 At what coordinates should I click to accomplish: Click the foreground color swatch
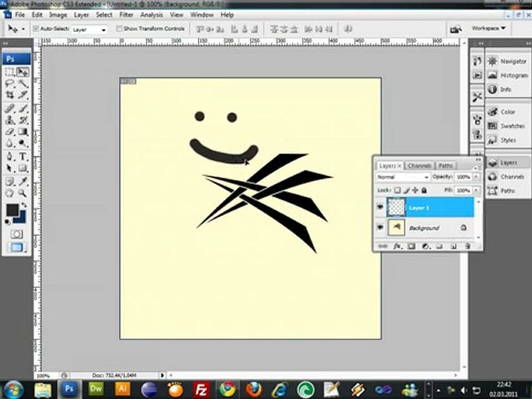pos(12,210)
